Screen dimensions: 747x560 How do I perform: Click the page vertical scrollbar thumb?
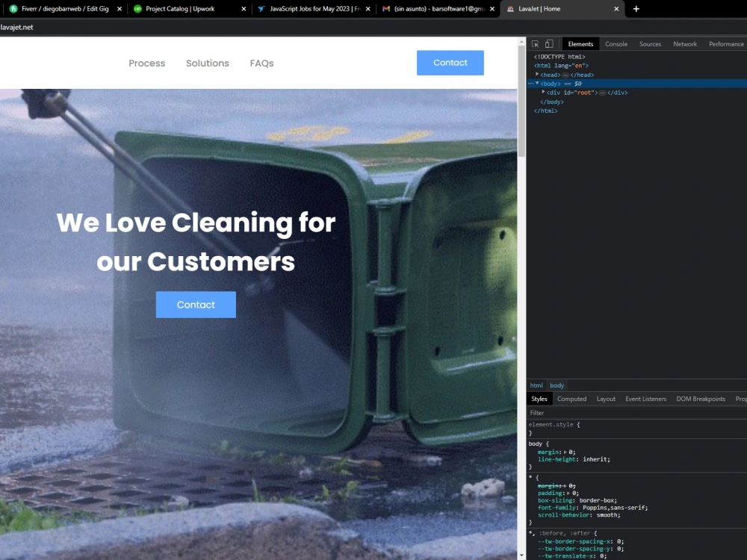tap(521, 102)
